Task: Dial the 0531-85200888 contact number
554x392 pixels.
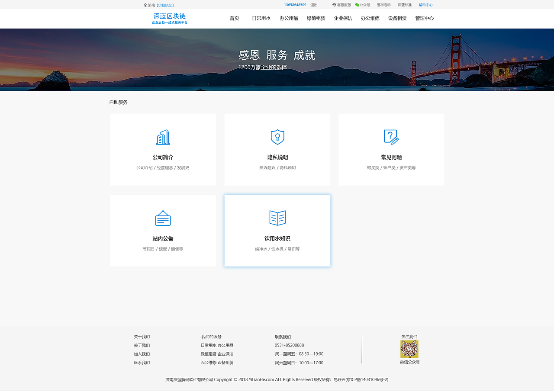Action: (x=288, y=345)
